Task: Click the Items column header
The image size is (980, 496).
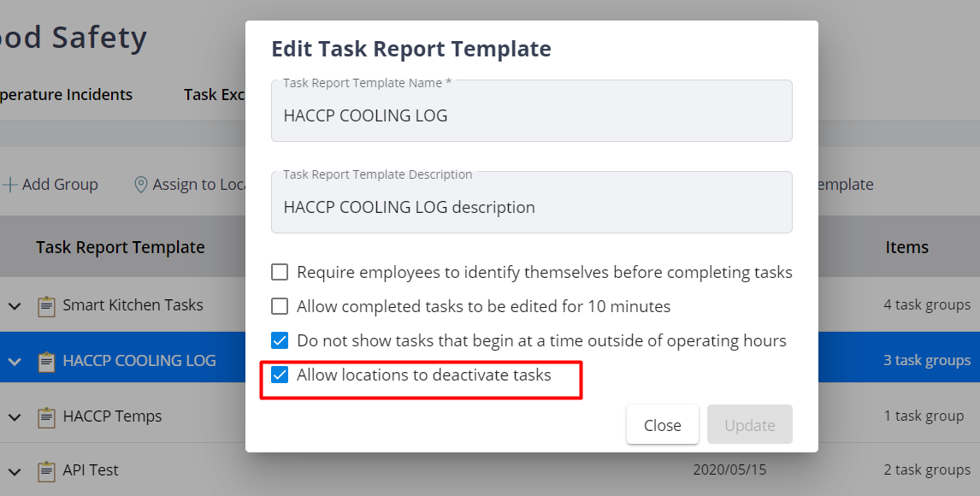Action: point(906,247)
